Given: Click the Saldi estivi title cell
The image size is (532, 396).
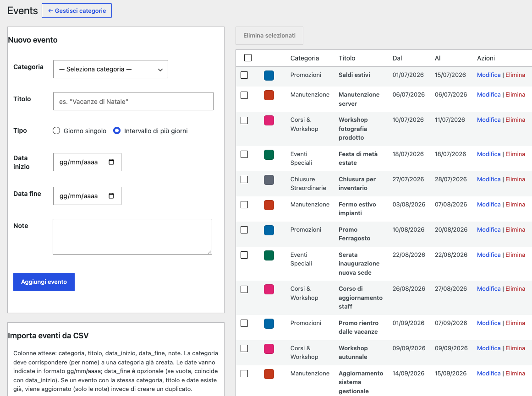Looking at the screenshot, I should tap(354, 75).
